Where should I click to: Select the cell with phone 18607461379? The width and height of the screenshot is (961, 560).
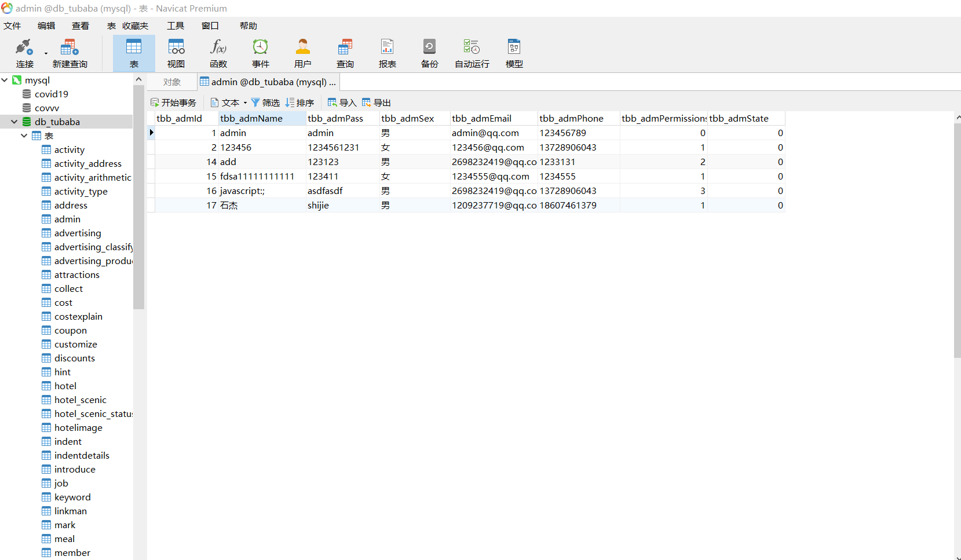pos(579,205)
